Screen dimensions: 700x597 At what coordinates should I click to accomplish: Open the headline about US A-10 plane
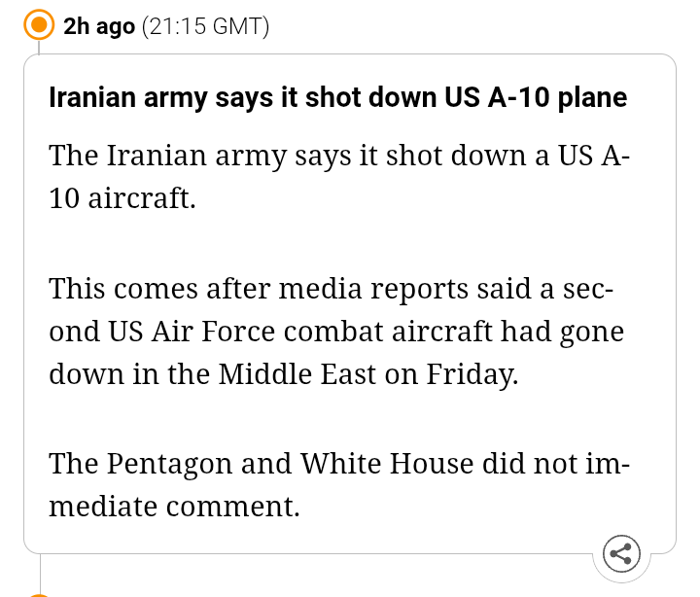(337, 98)
